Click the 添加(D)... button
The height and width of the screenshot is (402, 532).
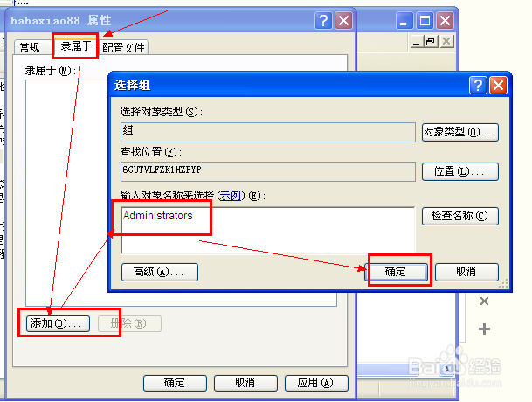point(58,323)
